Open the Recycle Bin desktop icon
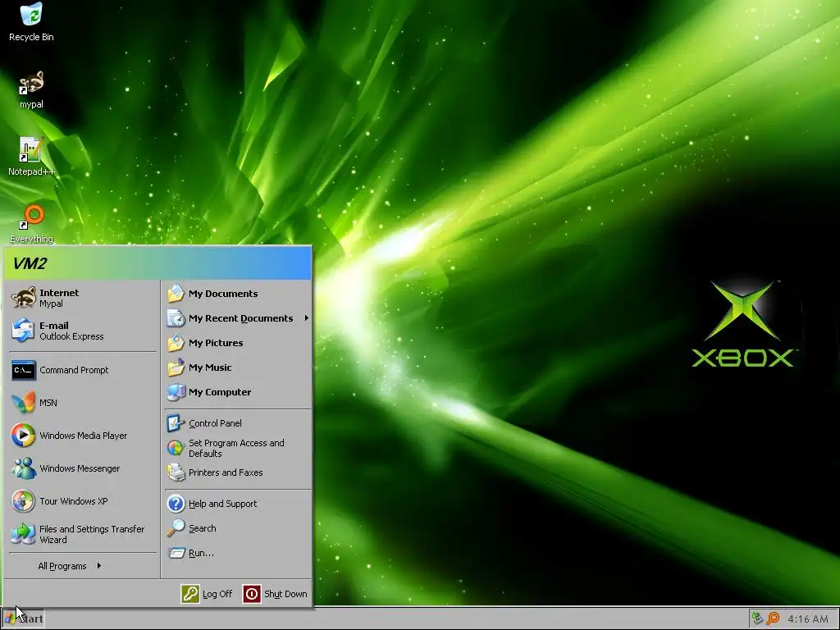This screenshot has width=840, height=630. click(x=31, y=21)
